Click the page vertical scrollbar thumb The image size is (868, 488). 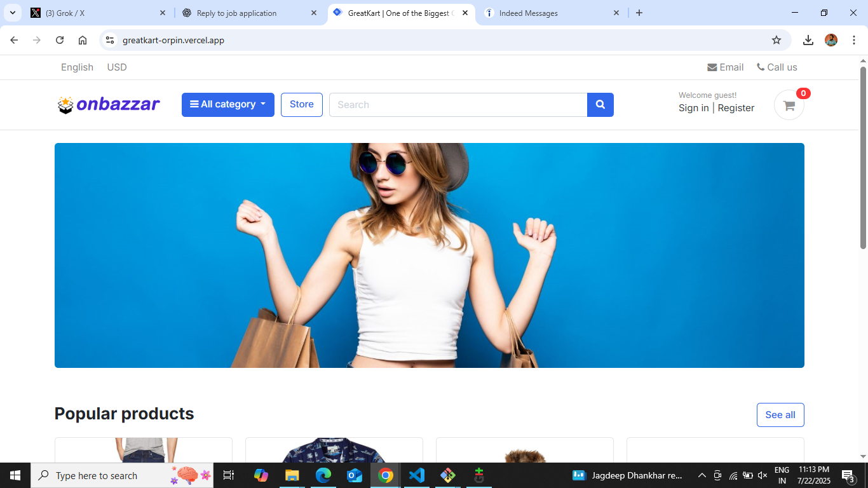[863, 158]
